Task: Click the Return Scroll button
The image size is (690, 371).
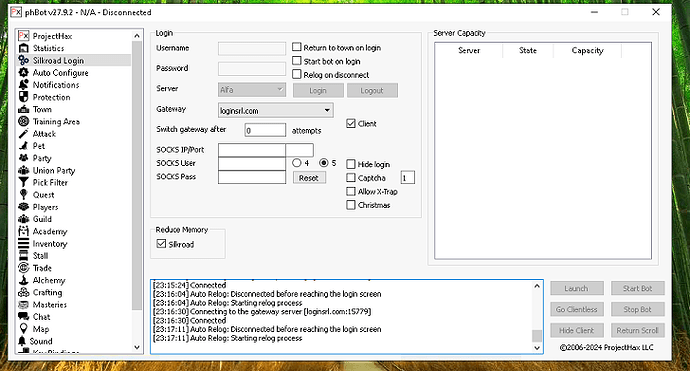Action: (x=638, y=330)
